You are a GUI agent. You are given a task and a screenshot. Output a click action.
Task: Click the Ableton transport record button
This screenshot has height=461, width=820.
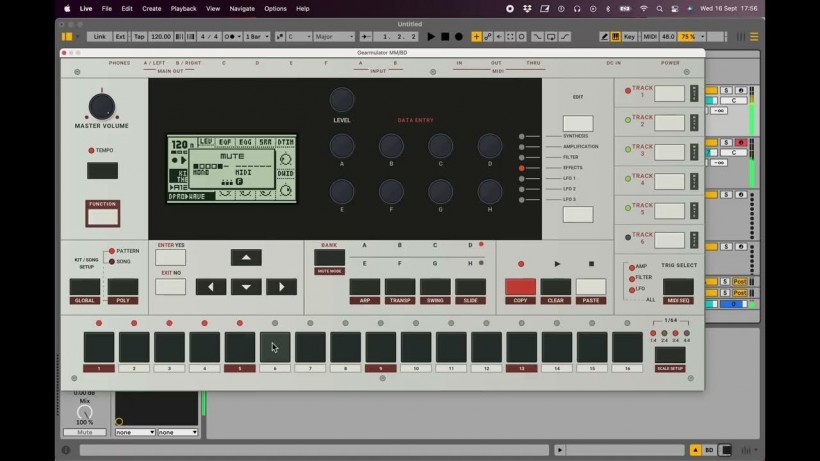tap(459, 37)
